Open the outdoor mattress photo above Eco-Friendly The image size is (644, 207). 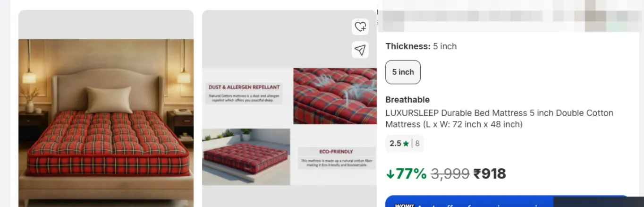[246, 156]
